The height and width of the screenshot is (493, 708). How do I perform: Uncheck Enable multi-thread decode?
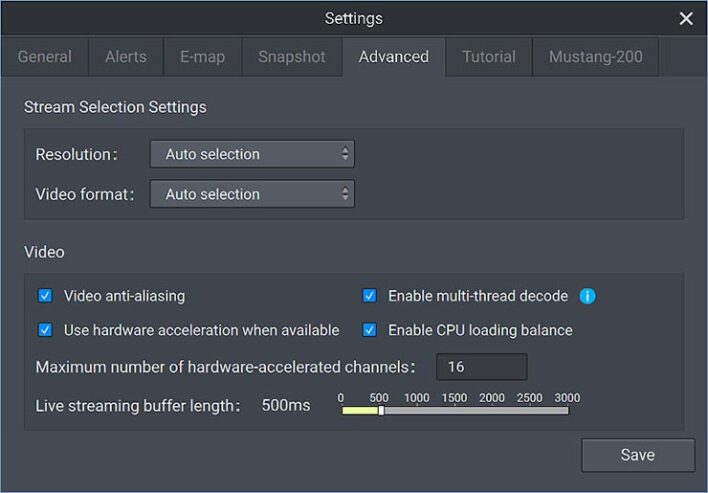pyautogui.click(x=369, y=296)
